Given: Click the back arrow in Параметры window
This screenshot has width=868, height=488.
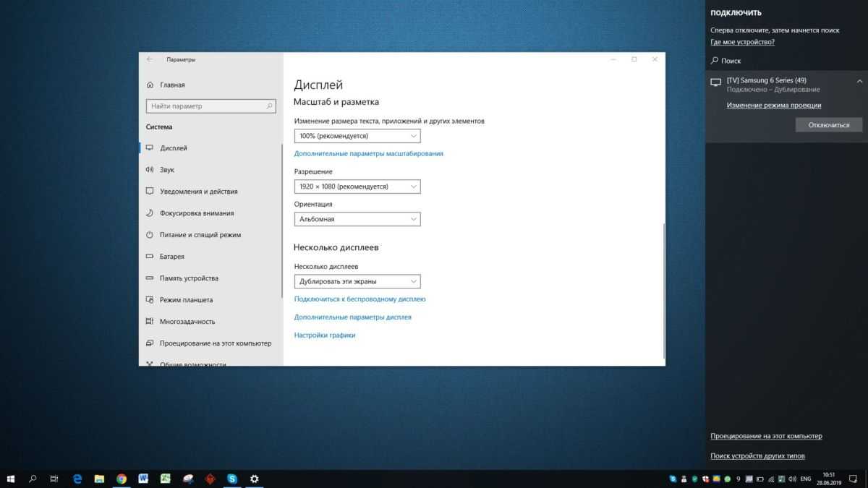Looking at the screenshot, I should [x=150, y=59].
